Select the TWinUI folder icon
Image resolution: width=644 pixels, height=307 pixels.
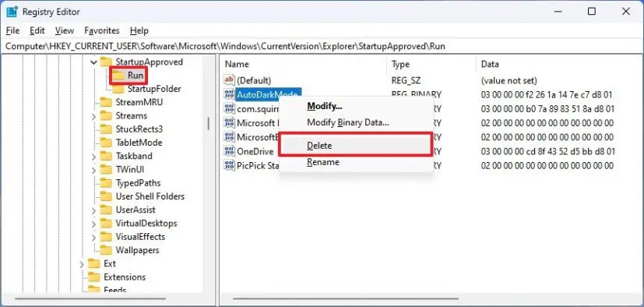pos(107,170)
